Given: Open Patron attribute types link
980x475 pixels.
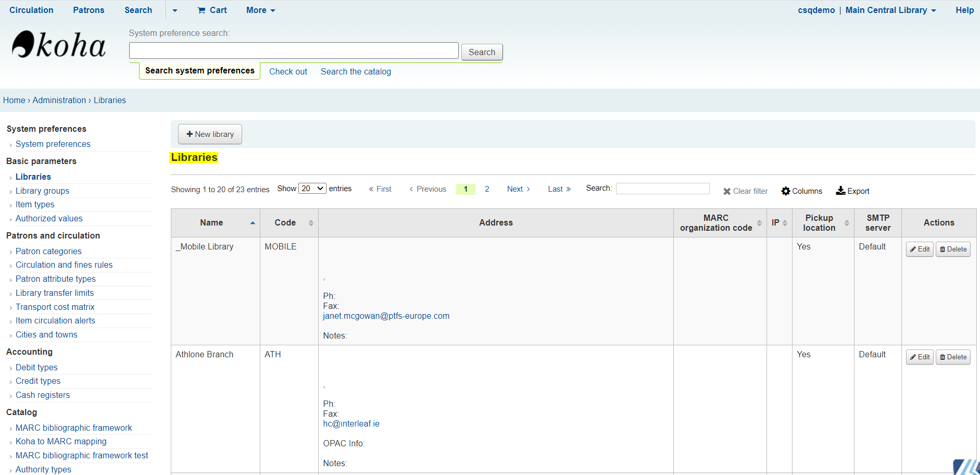Looking at the screenshot, I should pyautogui.click(x=56, y=279).
